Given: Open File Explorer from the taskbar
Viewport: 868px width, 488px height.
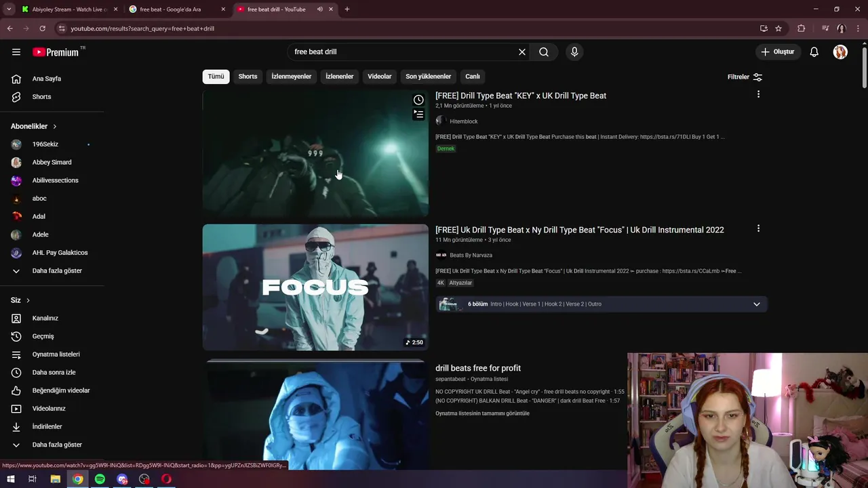Looking at the screenshot, I should [56, 479].
